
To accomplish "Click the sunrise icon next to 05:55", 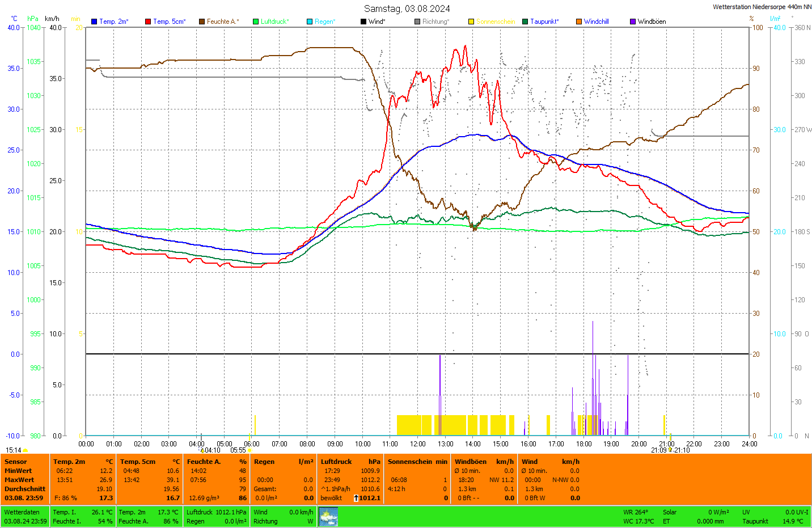I will tap(249, 450).
